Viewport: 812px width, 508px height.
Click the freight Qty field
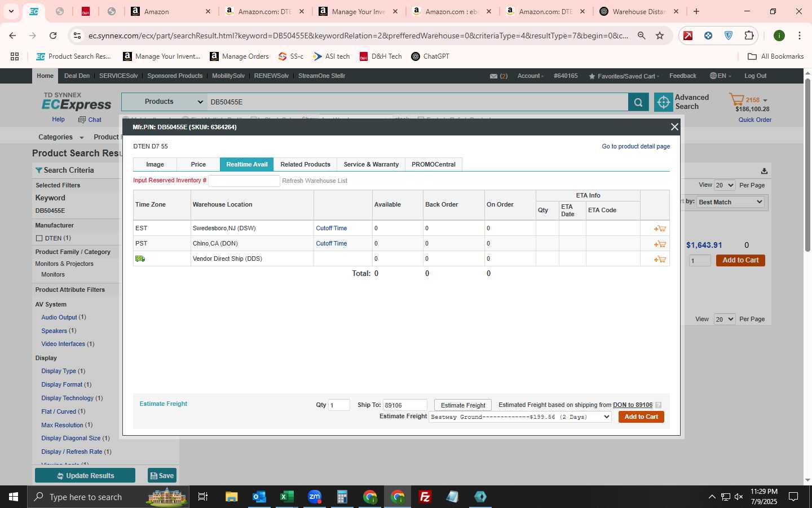click(x=339, y=405)
